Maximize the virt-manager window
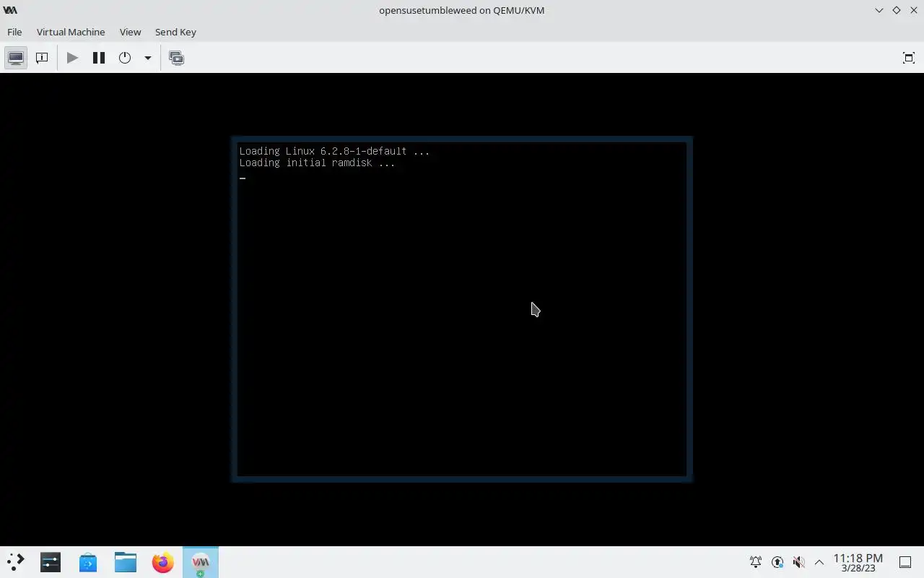The image size is (924, 578). point(897,10)
